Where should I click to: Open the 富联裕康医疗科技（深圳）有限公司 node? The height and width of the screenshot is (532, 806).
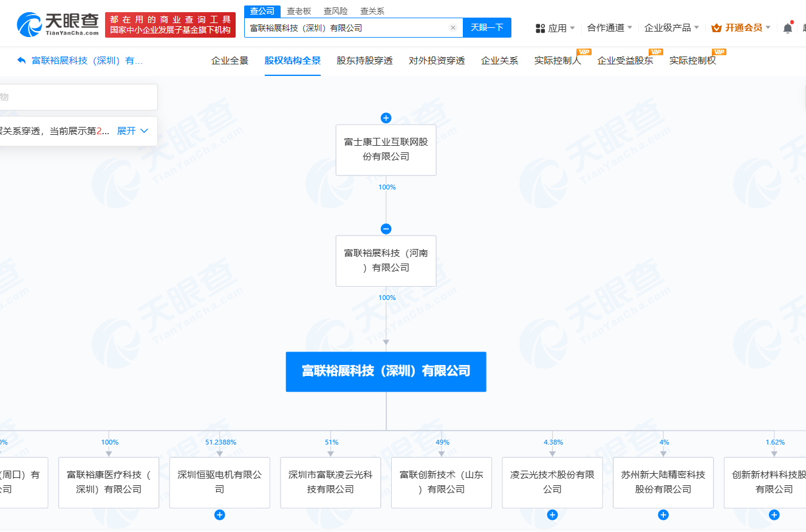tap(109, 483)
